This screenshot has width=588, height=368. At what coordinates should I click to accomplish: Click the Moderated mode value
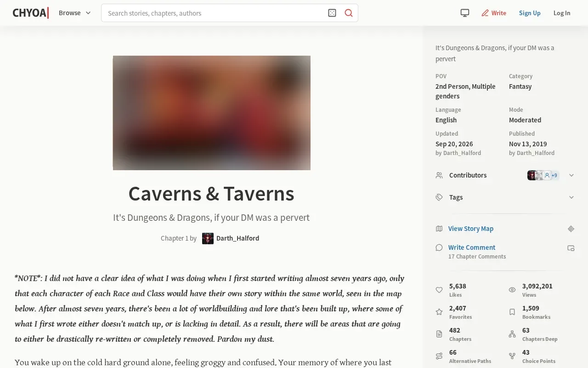click(x=525, y=120)
